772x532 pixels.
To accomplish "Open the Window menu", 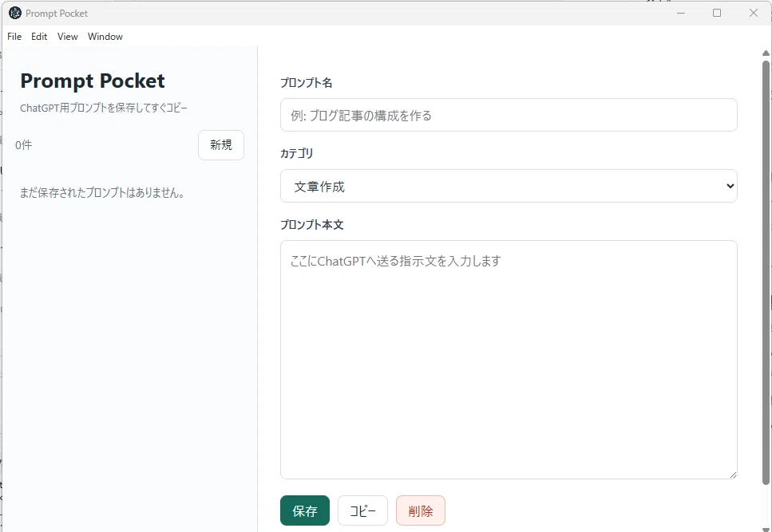I will tap(105, 37).
